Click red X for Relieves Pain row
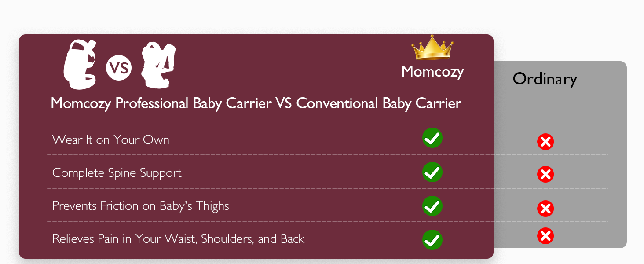This screenshot has height=264, width=644. [545, 236]
